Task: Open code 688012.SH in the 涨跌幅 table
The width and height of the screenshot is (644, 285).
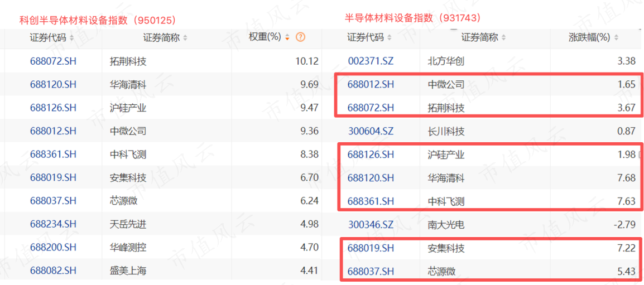Action: coord(371,85)
